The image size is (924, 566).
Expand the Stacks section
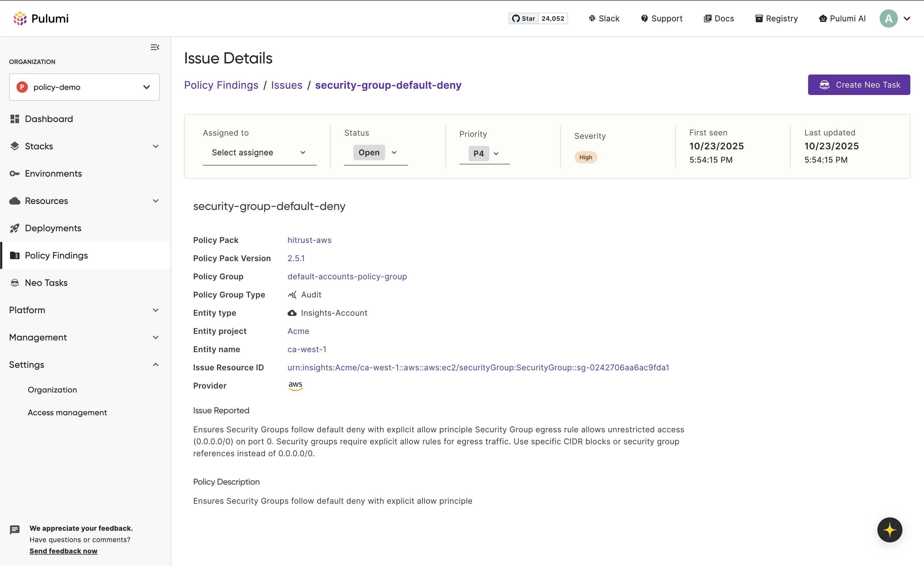(x=156, y=146)
